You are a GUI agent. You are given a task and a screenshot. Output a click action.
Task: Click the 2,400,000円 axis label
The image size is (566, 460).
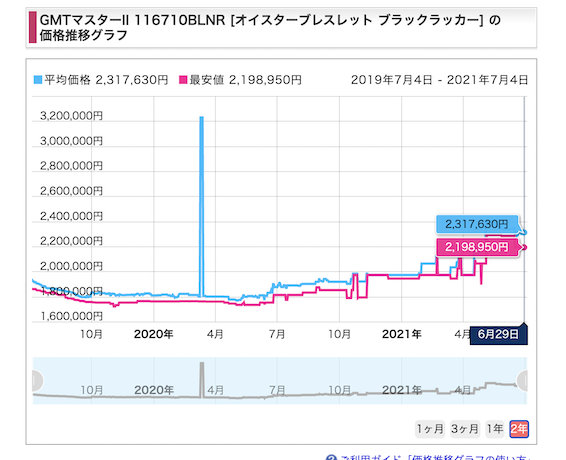pos(71,216)
